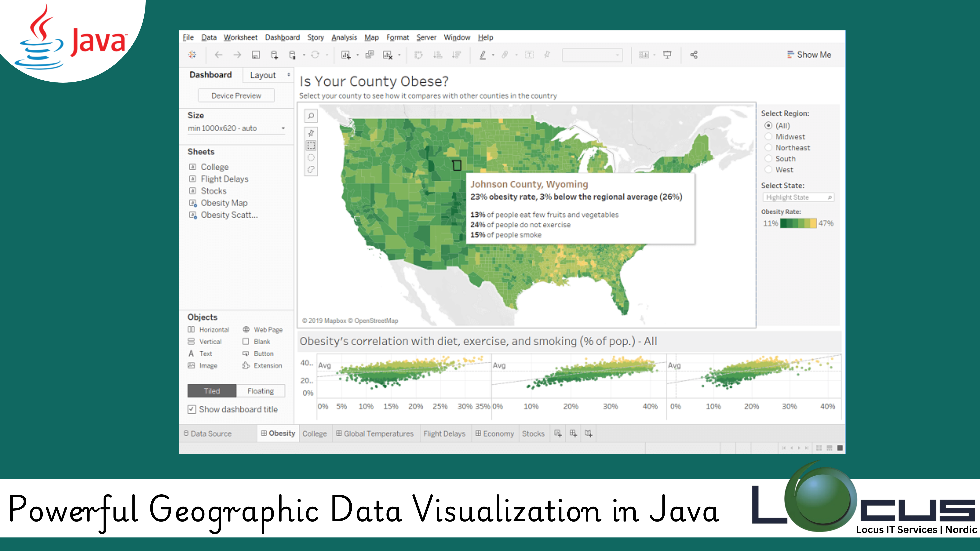This screenshot has width=980, height=551.
Task: Click the Show/hide cards icon
Action: (644, 55)
